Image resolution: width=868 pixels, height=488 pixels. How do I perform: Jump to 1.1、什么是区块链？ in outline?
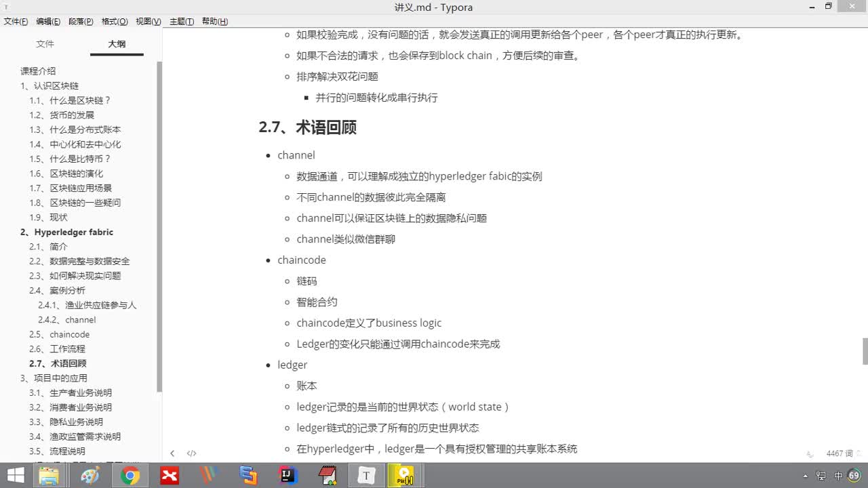[x=70, y=100]
